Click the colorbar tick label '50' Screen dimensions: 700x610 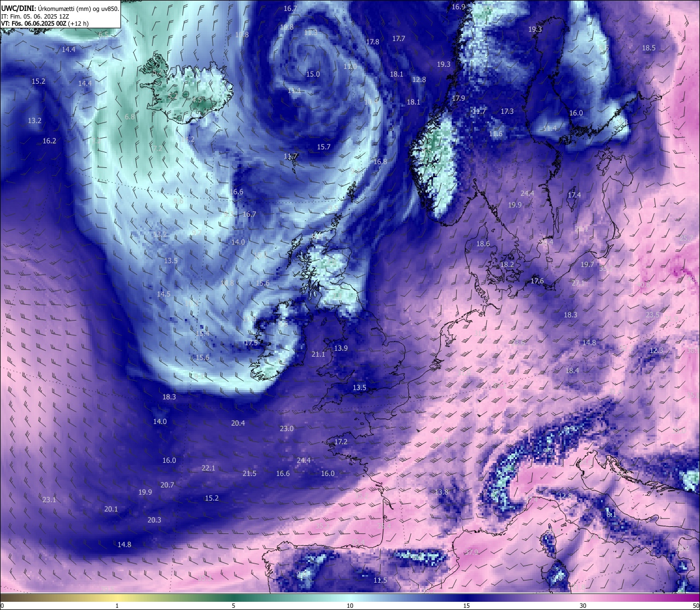point(696,606)
